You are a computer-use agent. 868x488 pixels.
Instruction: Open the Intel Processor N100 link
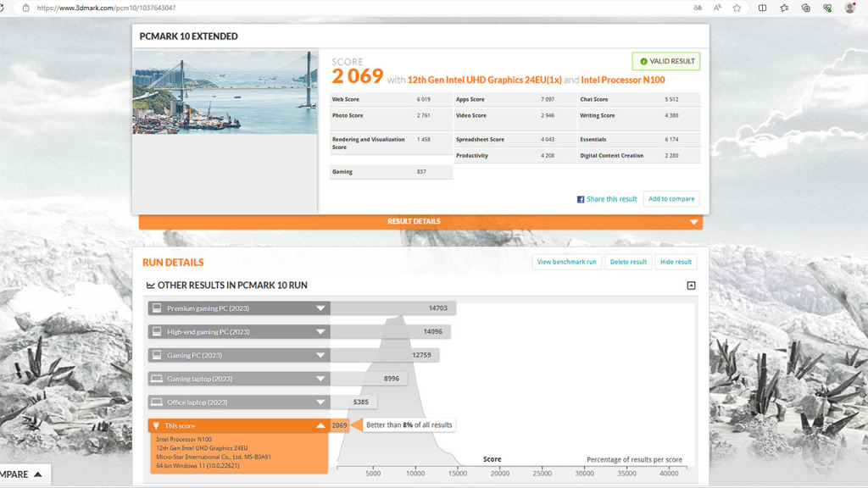click(x=623, y=80)
